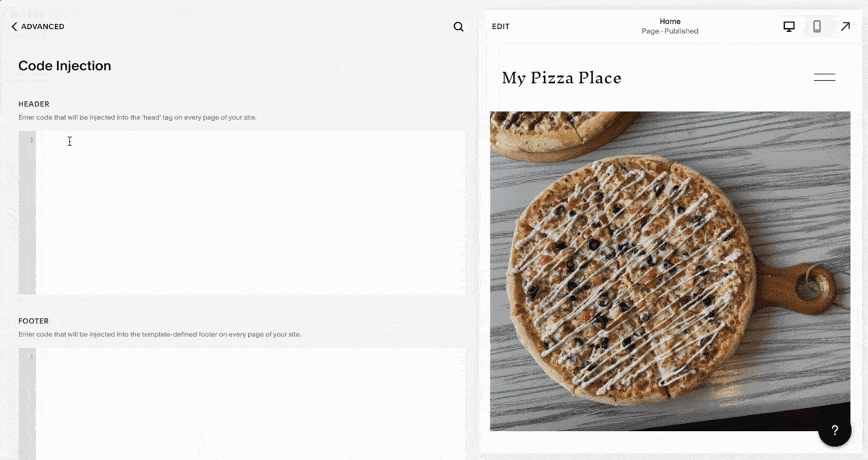Click the footer injection description text
Viewport: 868px width, 460px height.
(x=159, y=335)
